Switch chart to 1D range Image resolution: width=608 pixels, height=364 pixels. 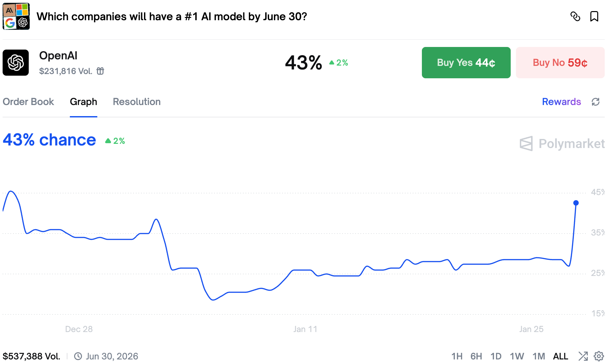496,356
